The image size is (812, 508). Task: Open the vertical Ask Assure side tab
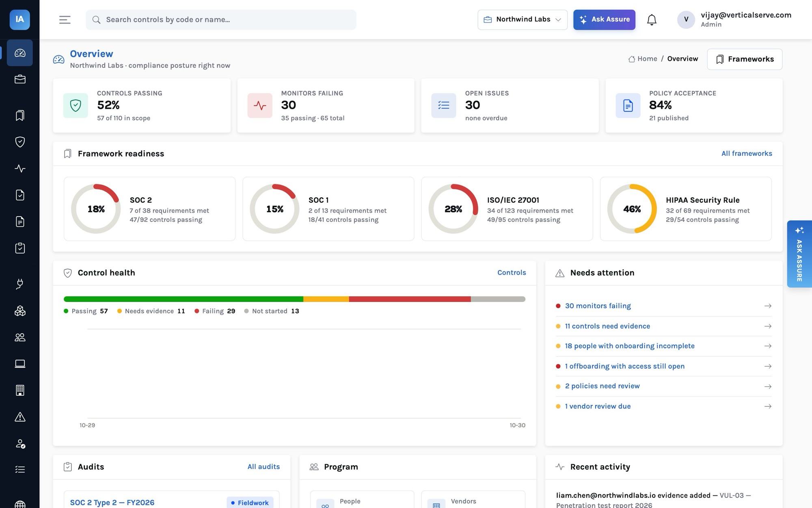click(799, 254)
